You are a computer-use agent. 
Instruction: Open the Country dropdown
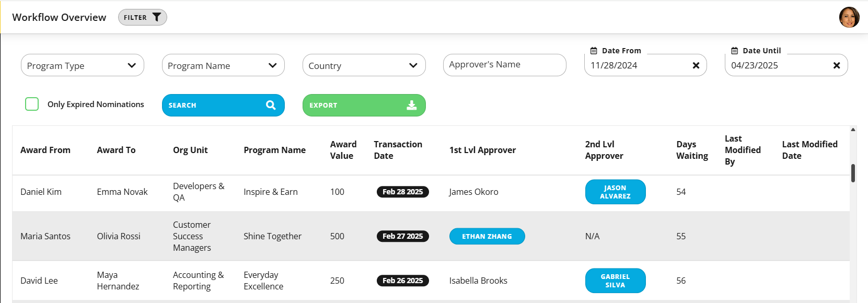[x=364, y=65]
